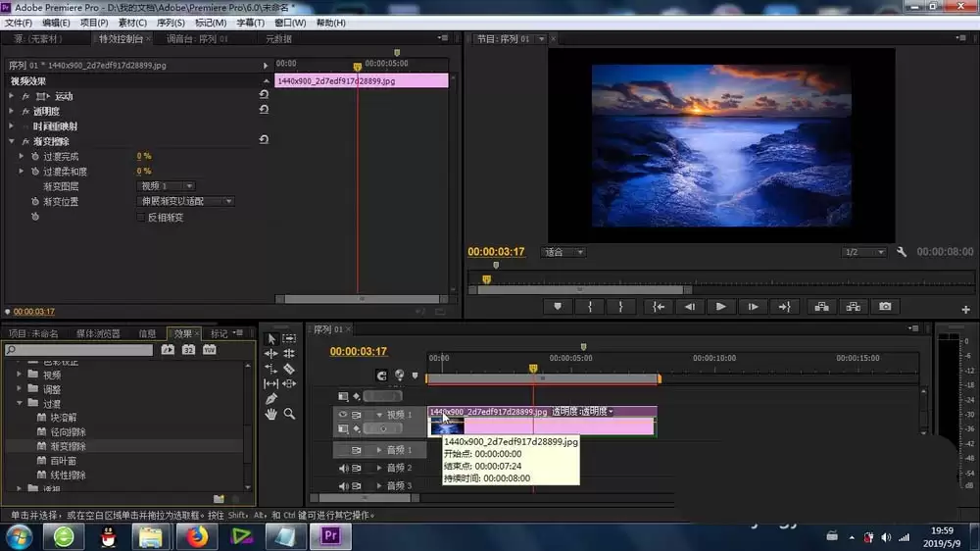The height and width of the screenshot is (551, 980).
Task: Click the Play button in Program monitor
Action: click(720, 307)
